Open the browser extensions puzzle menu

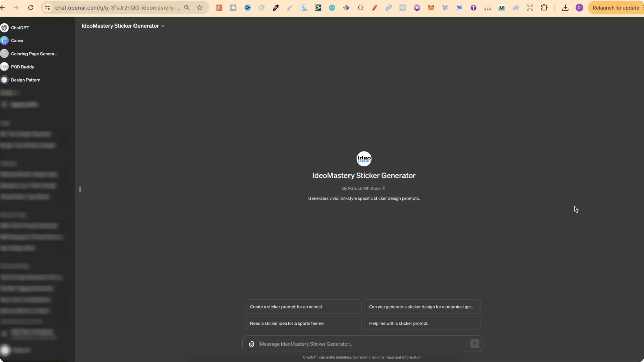(x=544, y=7)
